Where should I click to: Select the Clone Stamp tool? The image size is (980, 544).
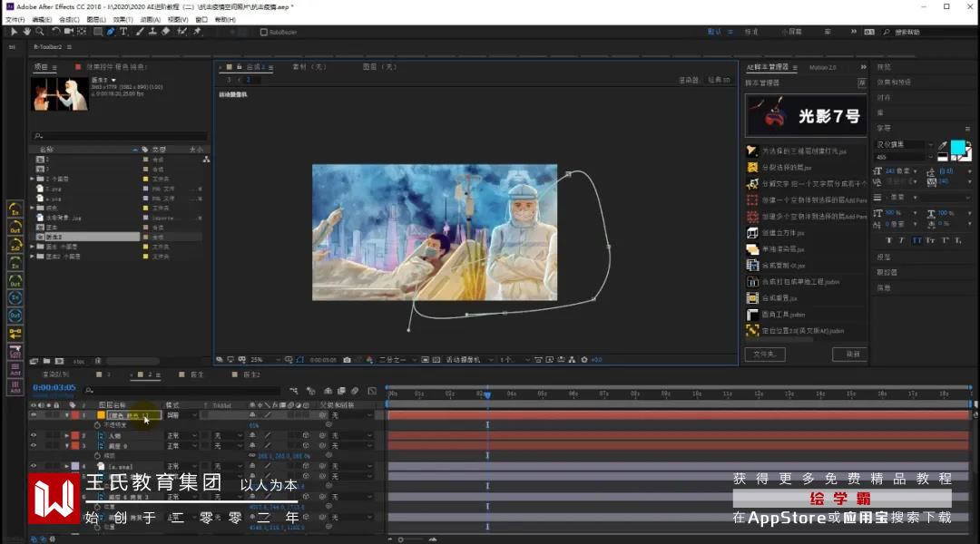[152, 31]
